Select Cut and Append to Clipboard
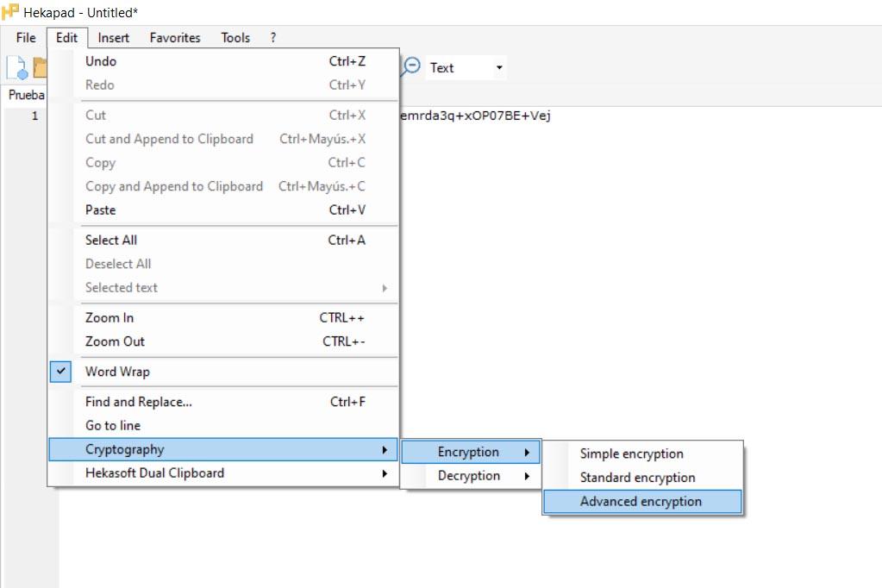This screenshot has width=882, height=588. coord(223,139)
